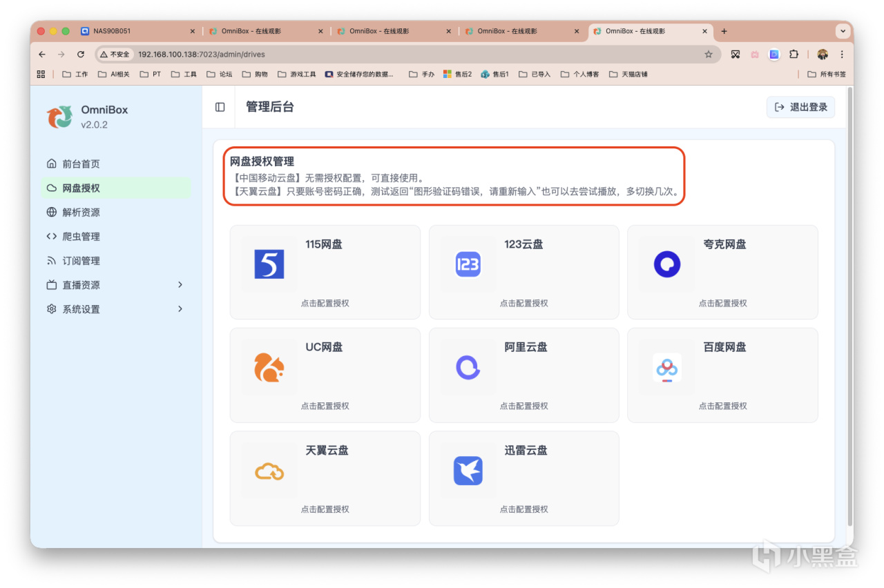Toggle the sidebar collapse icon beside 管理后台
Screen dimensions: 884x588
220,107
